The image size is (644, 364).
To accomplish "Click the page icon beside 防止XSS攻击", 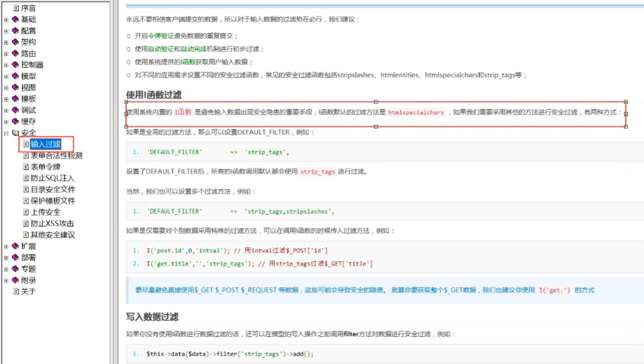I will tap(26, 223).
